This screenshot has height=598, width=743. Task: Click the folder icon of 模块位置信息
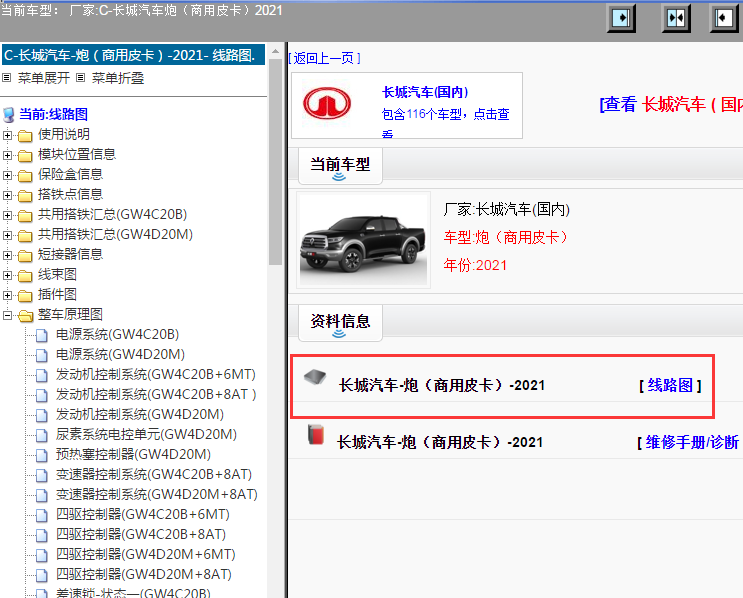[x=25, y=155]
